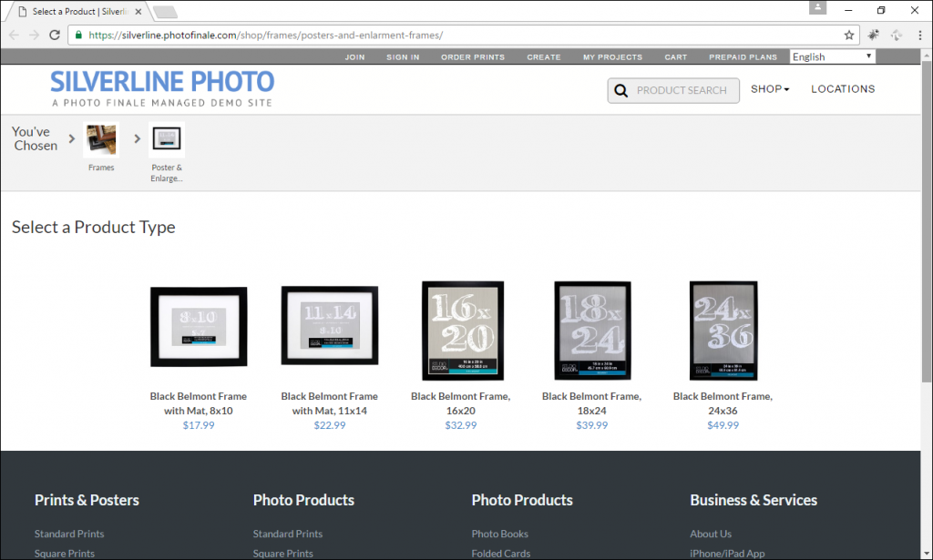Close the Select a Product browser tab
This screenshot has width=933, height=560.
138,11
